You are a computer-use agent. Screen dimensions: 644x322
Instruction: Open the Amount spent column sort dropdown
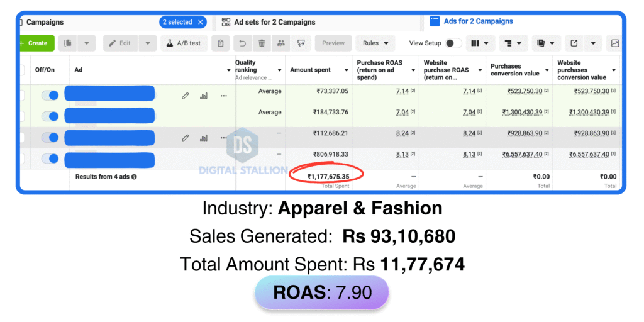pos(346,70)
